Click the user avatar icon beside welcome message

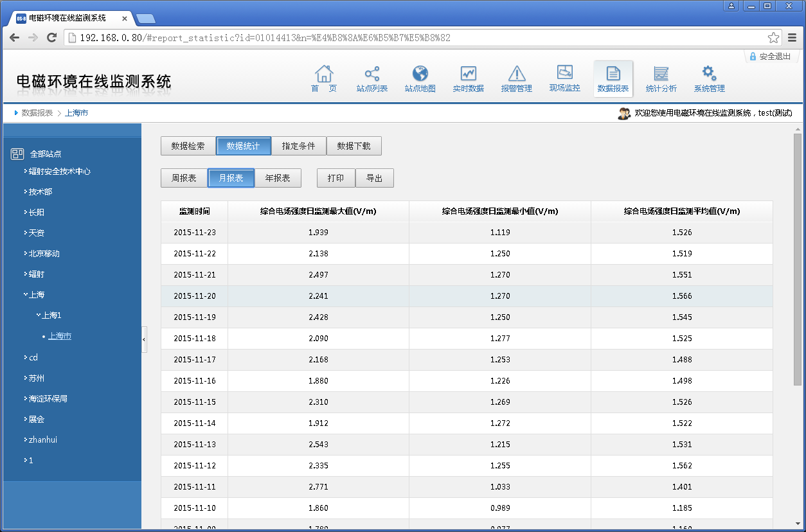624,113
